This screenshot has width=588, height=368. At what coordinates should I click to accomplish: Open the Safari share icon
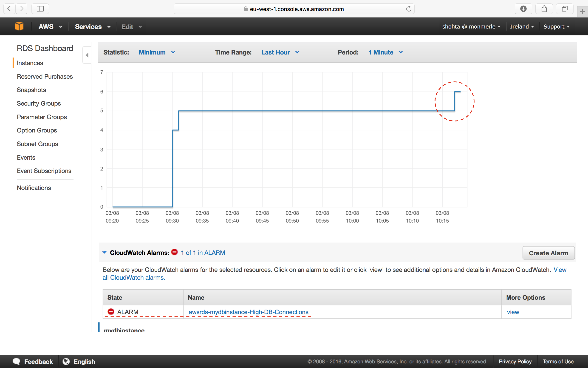point(544,9)
